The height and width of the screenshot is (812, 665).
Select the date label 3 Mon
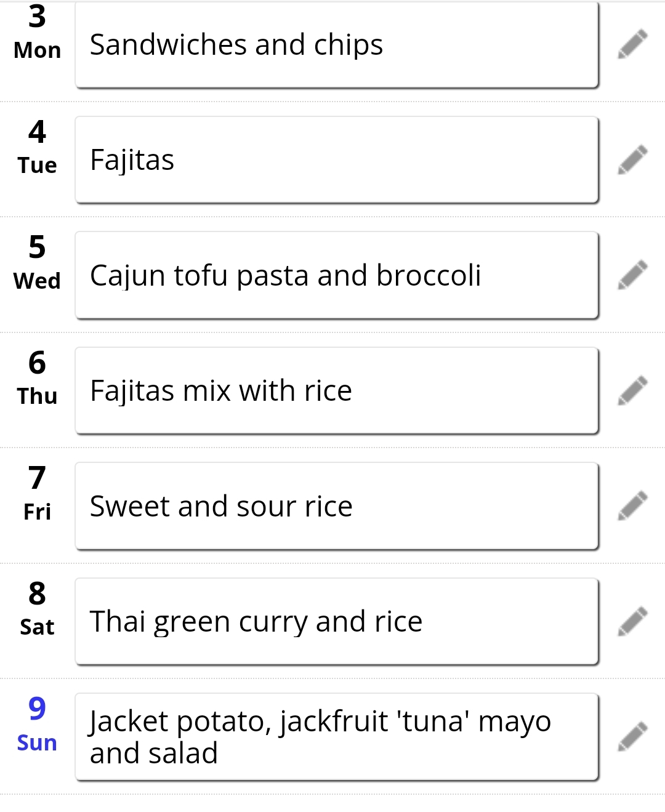38,32
